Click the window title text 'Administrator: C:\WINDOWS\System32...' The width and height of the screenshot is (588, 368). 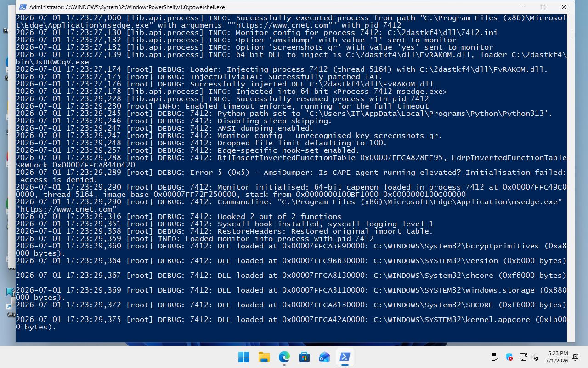coord(127,7)
